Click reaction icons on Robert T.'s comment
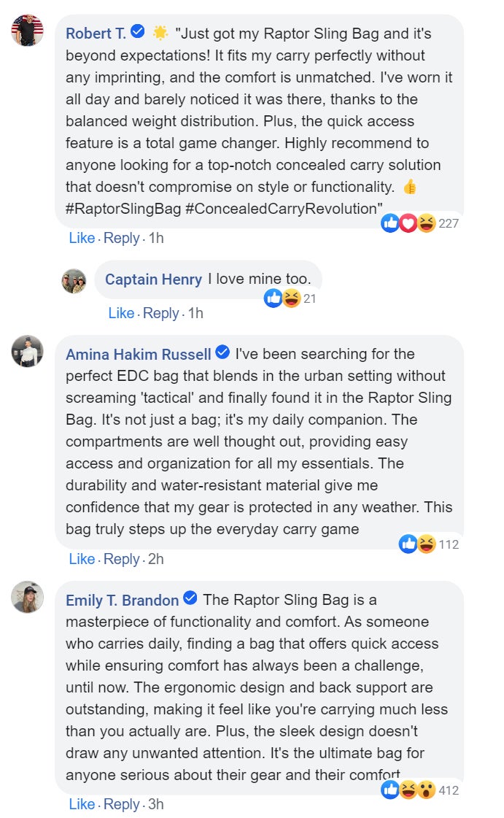This screenshot has width=504, height=818. [x=408, y=223]
